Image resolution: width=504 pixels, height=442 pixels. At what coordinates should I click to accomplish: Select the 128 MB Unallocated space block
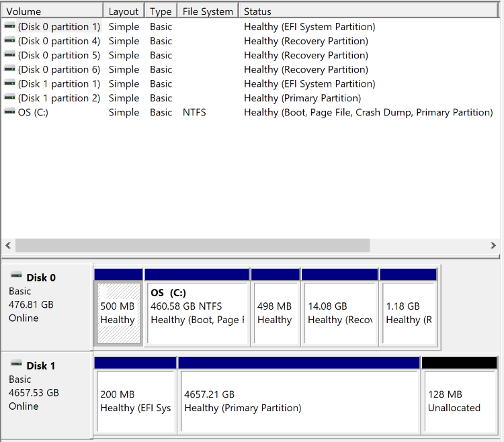(x=459, y=400)
